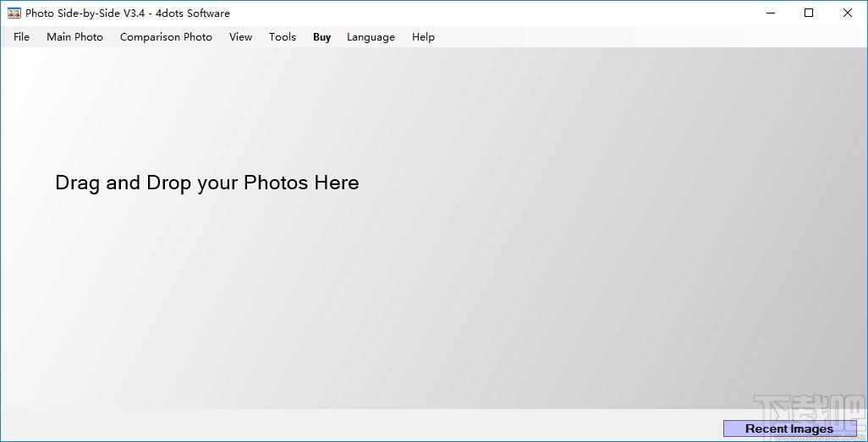Open the Buy menu
Screen dimensions: 868x442
point(321,37)
